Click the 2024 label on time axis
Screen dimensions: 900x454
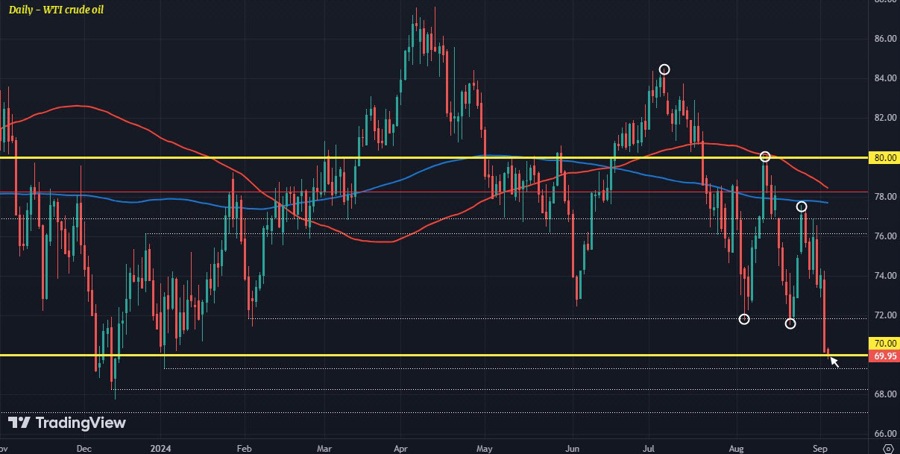pos(160,447)
